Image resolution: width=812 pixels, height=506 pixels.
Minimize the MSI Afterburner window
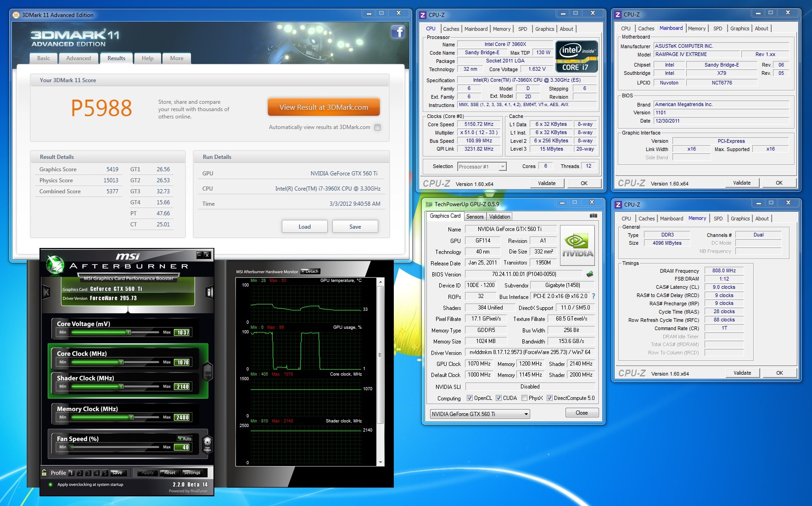pyautogui.click(x=200, y=254)
